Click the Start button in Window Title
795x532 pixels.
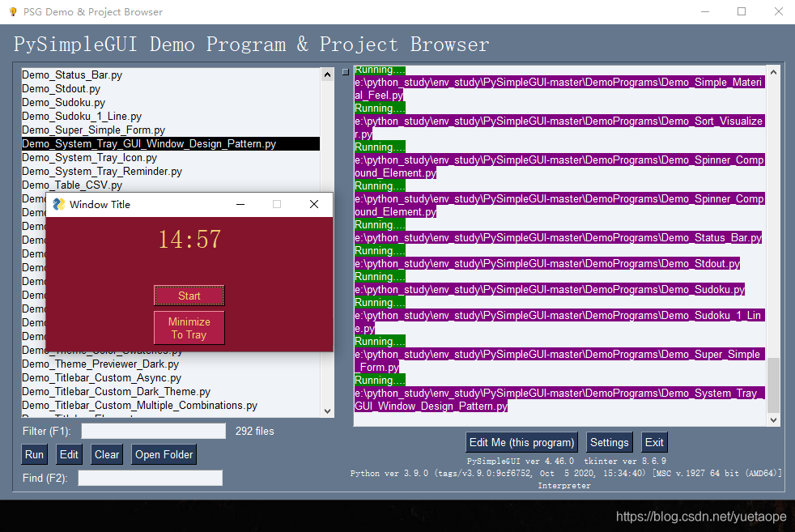189,296
